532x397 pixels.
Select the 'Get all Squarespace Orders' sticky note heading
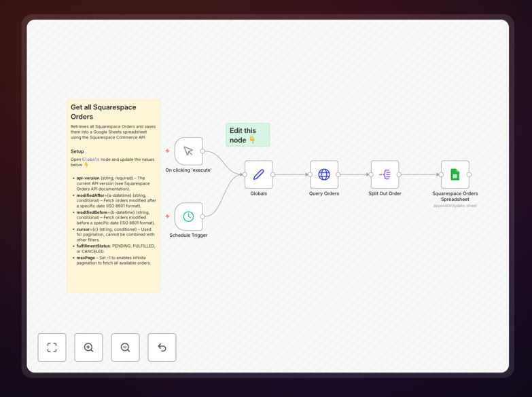coord(103,112)
